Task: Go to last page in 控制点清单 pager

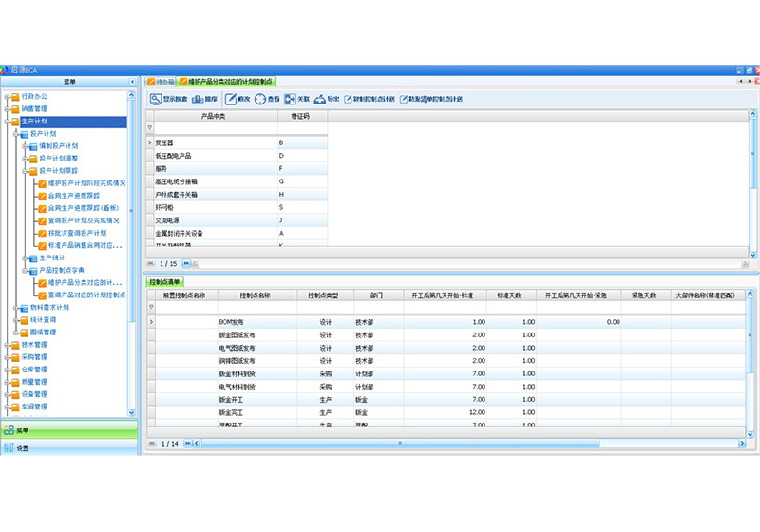Action: [x=187, y=444]
